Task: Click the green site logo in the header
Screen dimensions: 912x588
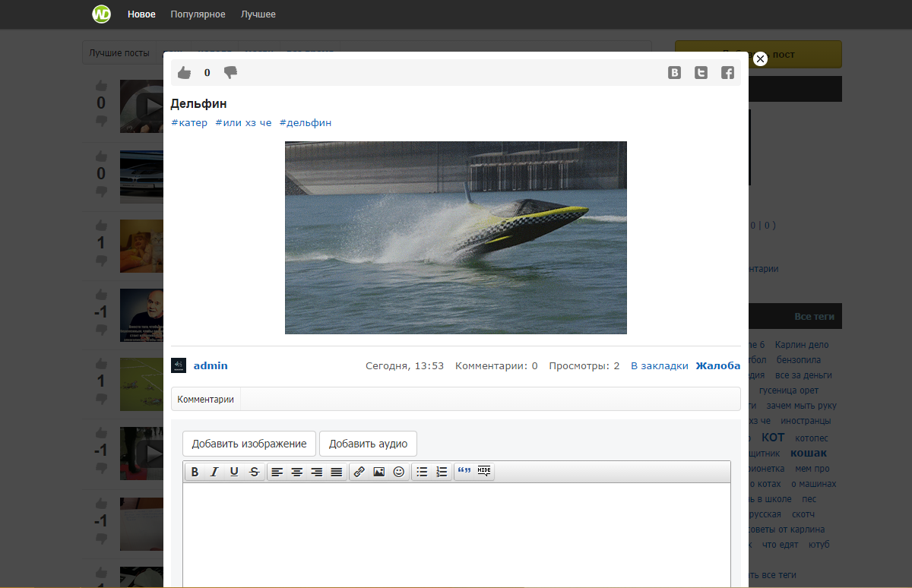Action: (102, 14)
